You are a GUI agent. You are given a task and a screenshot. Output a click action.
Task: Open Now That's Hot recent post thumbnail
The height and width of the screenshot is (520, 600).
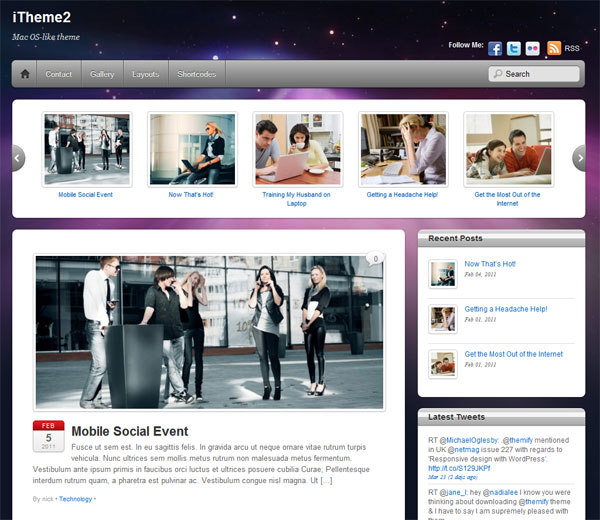[x=443, y=274]
